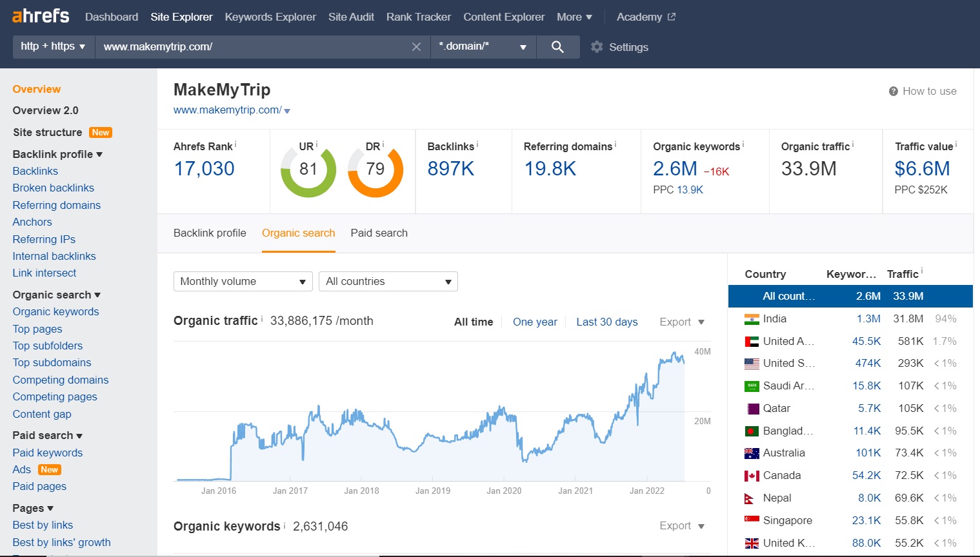Click the How to use help icon

tap(893, 92)
